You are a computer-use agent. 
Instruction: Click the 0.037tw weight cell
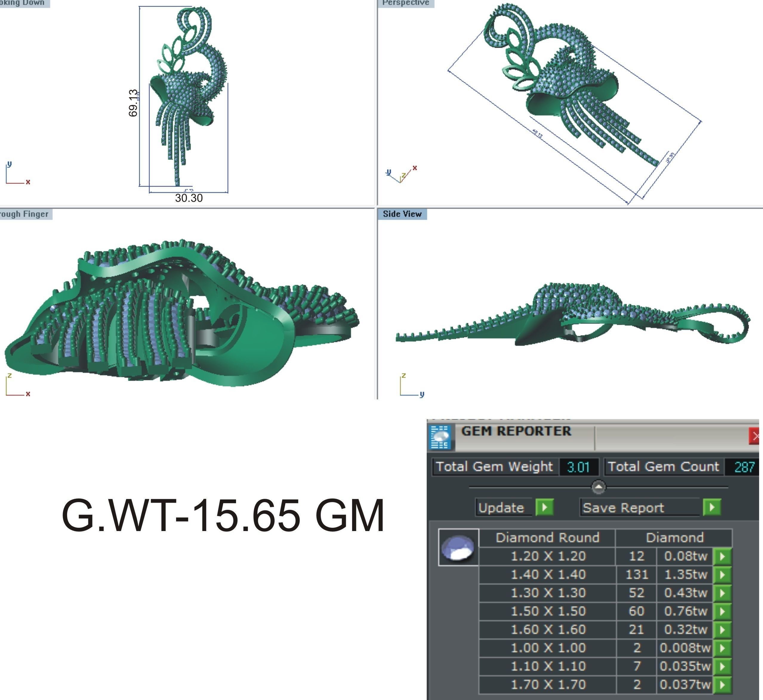tap(685, 684)
